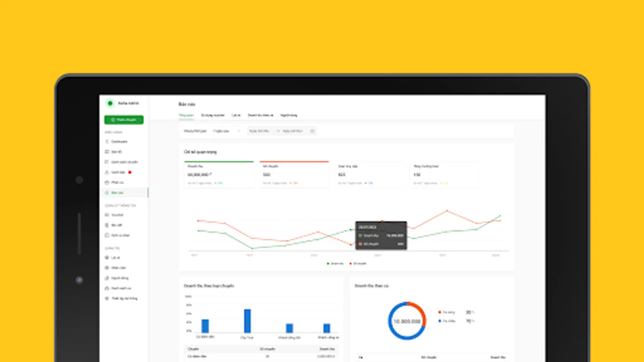Click the calendar icon in the date range field
This screenshot has height=362, width=644.
point(312,131)
